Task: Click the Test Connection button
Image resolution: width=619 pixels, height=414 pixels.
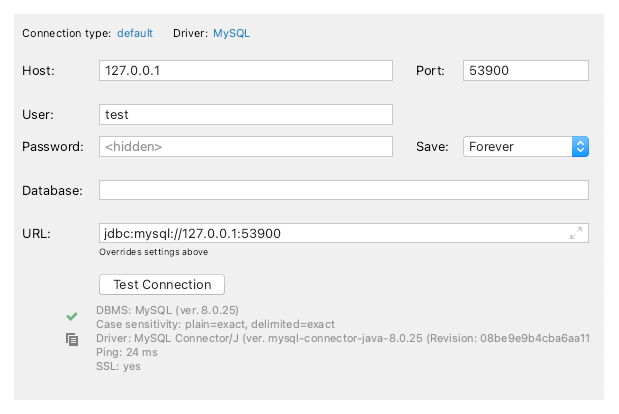Action: [x=162, y=285]
